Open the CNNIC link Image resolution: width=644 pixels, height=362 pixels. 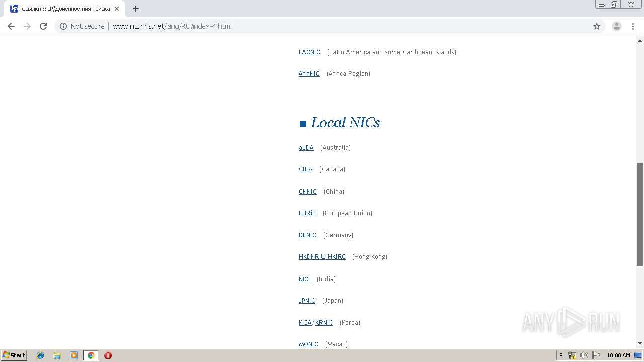pos(308,191)
